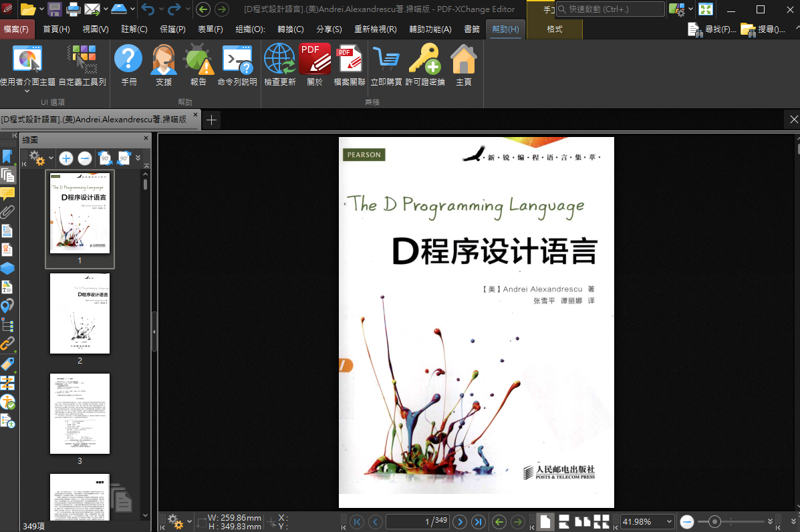Open the File menu (檔案)
The height and width of the screenshot is (532, 800).
(x=16, y=29)
